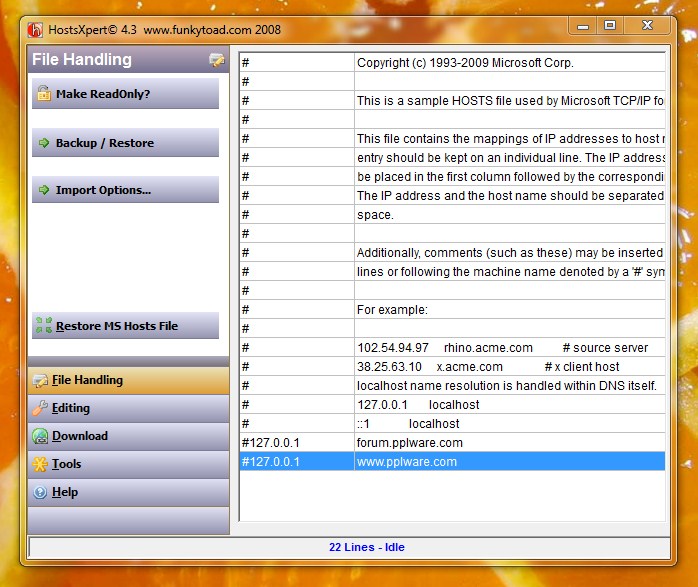
Task: Select the 38.25.63.10 x.acme.com row
Action: [452, 366]
